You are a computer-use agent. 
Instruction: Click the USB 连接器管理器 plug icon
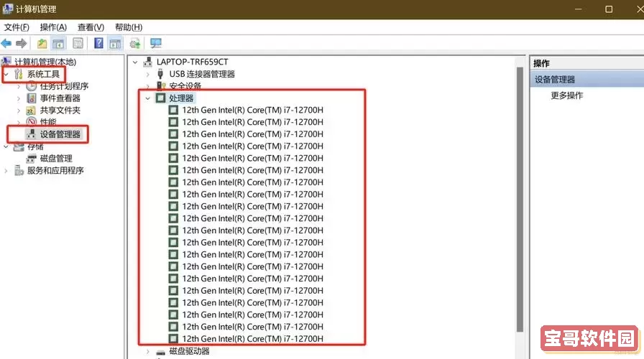(x=160, y=74)
